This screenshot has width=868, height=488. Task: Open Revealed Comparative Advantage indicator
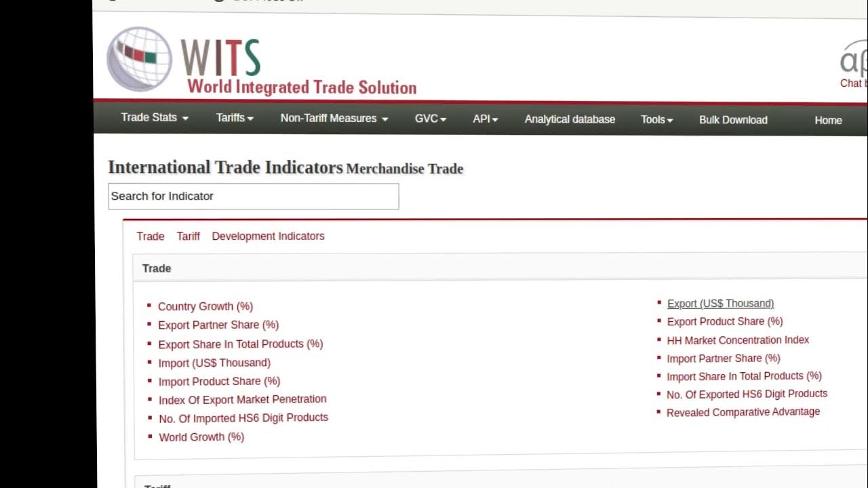click(x=743, y=412)
